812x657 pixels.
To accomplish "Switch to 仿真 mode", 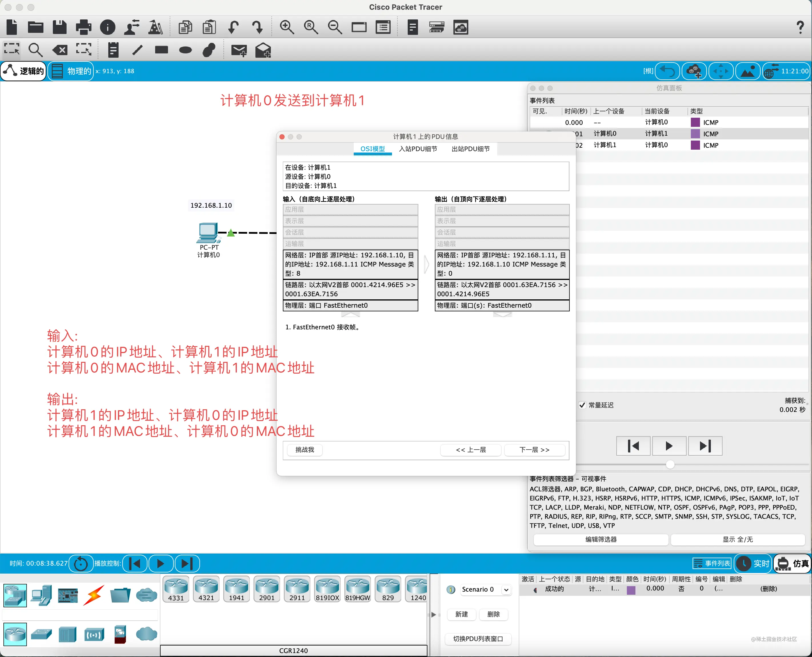I will (x=792, y=564).
